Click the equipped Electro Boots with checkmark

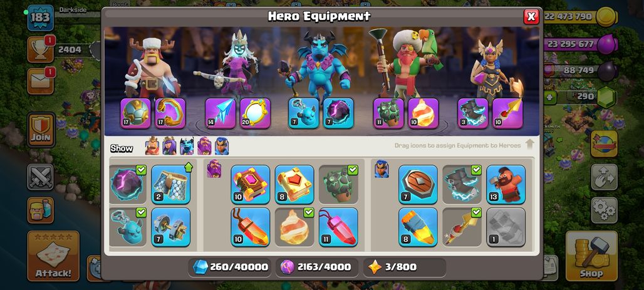click(x=462, y=184)
